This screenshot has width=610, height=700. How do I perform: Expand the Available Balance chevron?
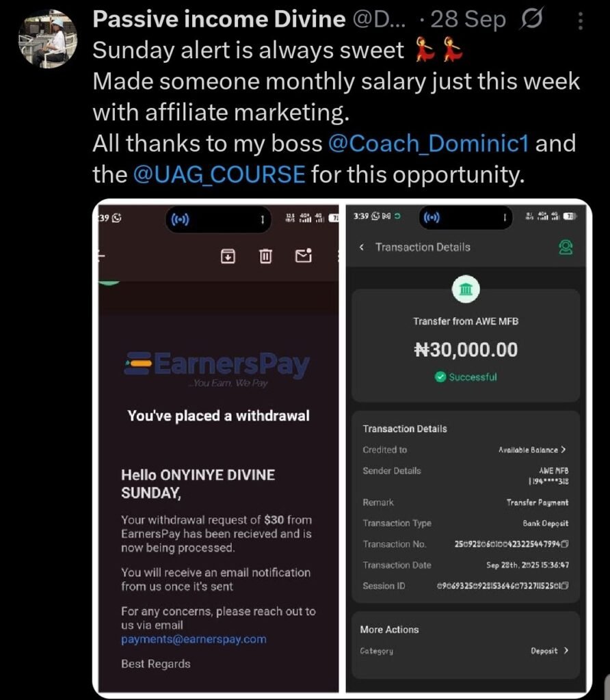[x=563, y=450]
